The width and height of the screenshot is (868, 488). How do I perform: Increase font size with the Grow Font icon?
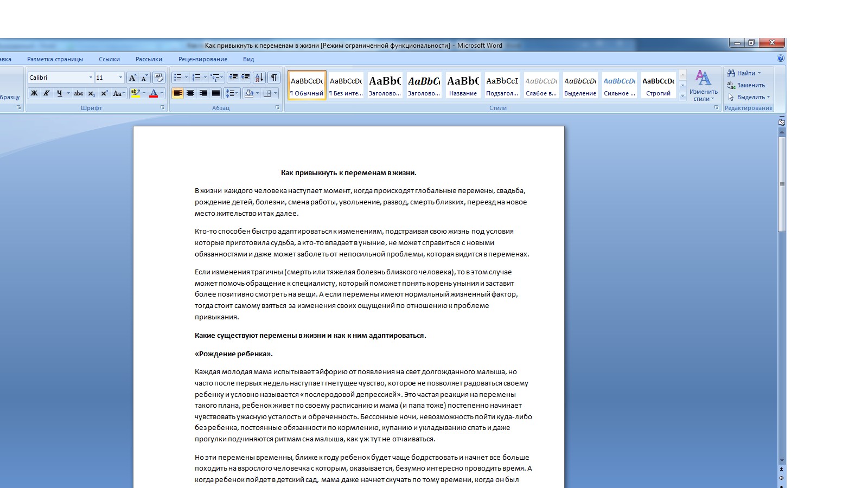(132, 78)
